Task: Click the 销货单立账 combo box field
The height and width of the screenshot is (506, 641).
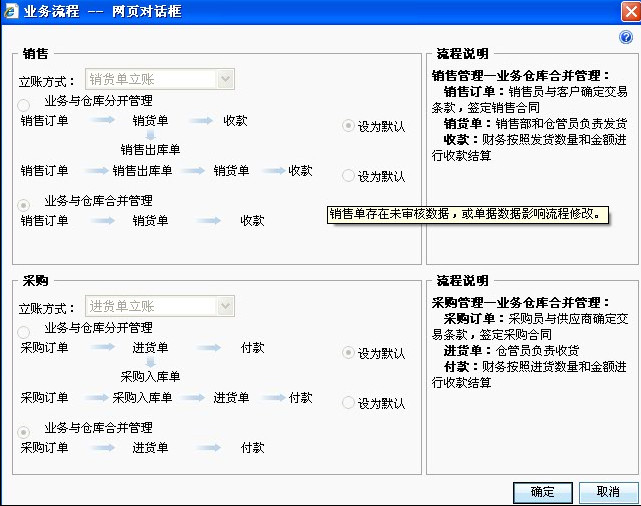Action: click(160, 79)
